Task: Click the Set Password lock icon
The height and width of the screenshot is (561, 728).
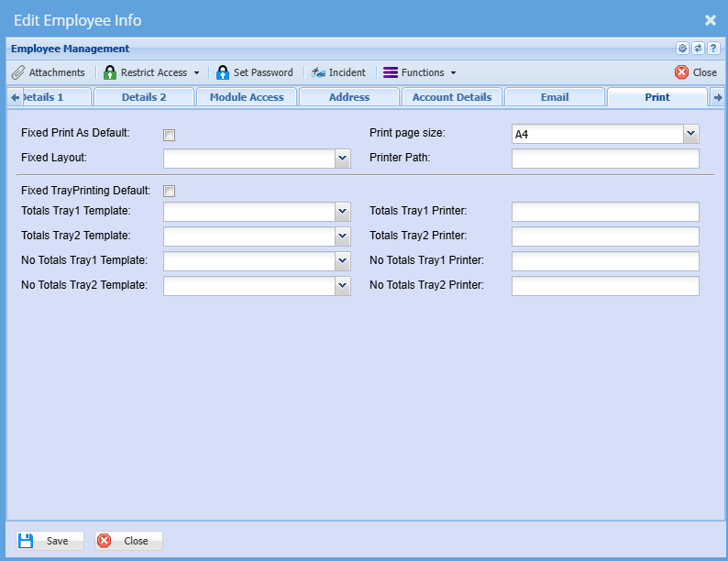Action: click(x=223, y=72)
